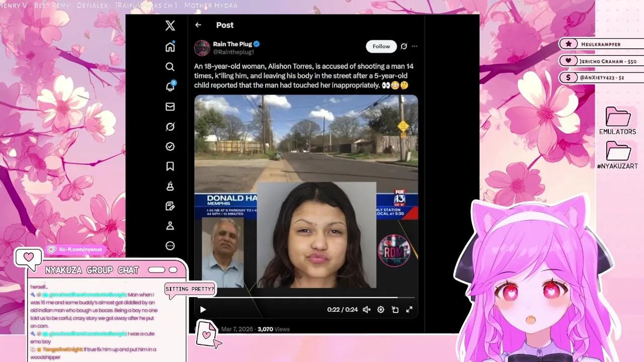Play the video
Viewport: 644px width, 362px height.
203,310
